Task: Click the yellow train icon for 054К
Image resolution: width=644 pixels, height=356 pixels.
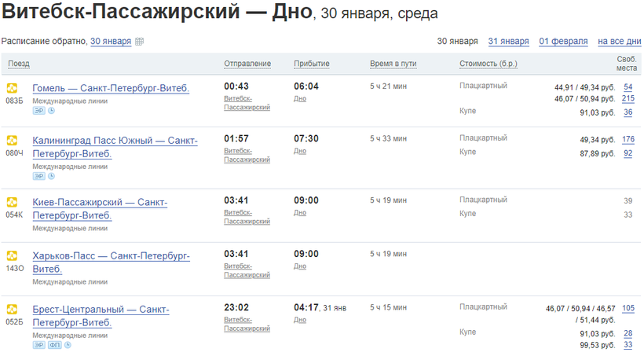Action: coord(12,202)
